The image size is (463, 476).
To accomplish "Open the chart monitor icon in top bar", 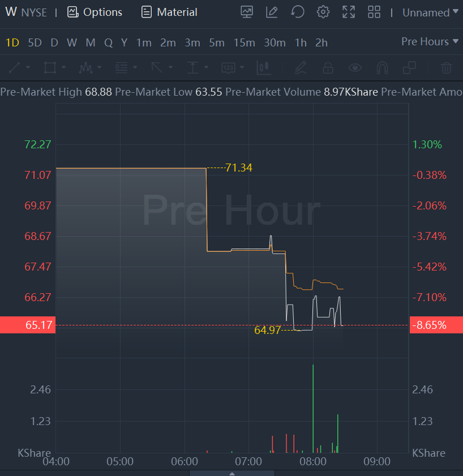I will coord(247,12).
